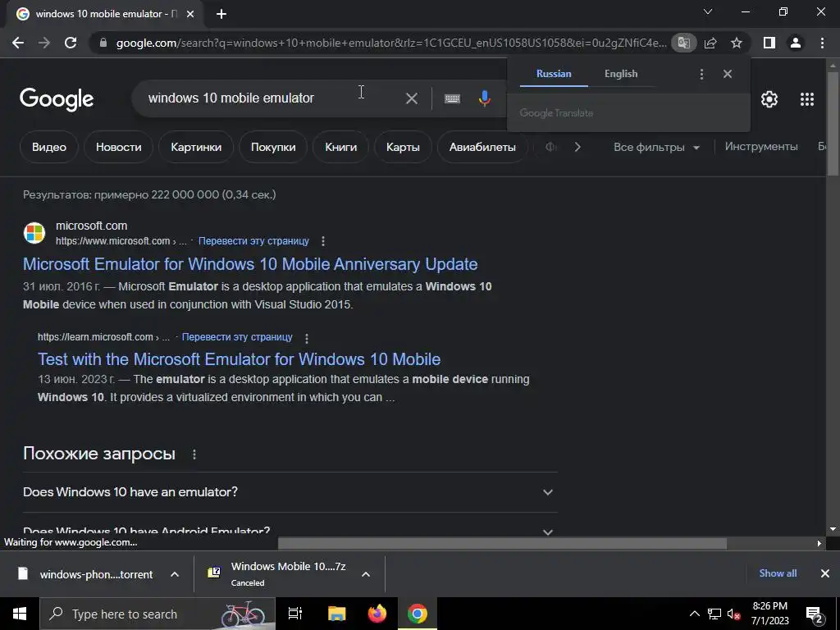This screenshot has height=630, width=840.
Task: Open the Windows Start menu
Action: coord(20,614)
